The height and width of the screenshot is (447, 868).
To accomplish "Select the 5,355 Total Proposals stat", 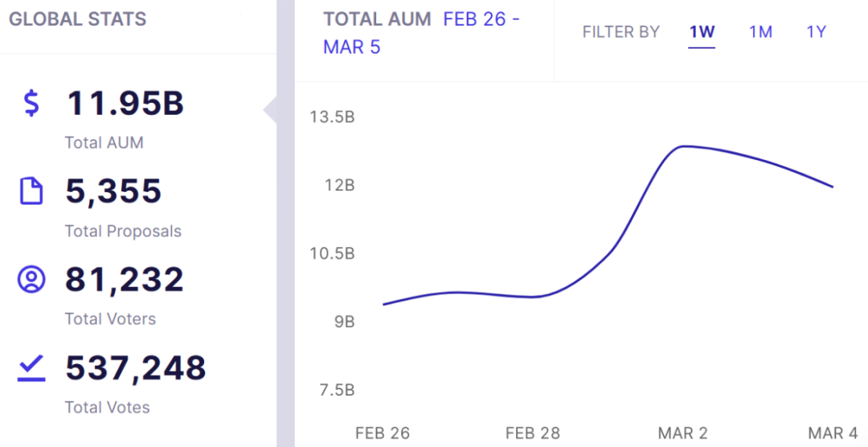I will click(x=113, y=191).
